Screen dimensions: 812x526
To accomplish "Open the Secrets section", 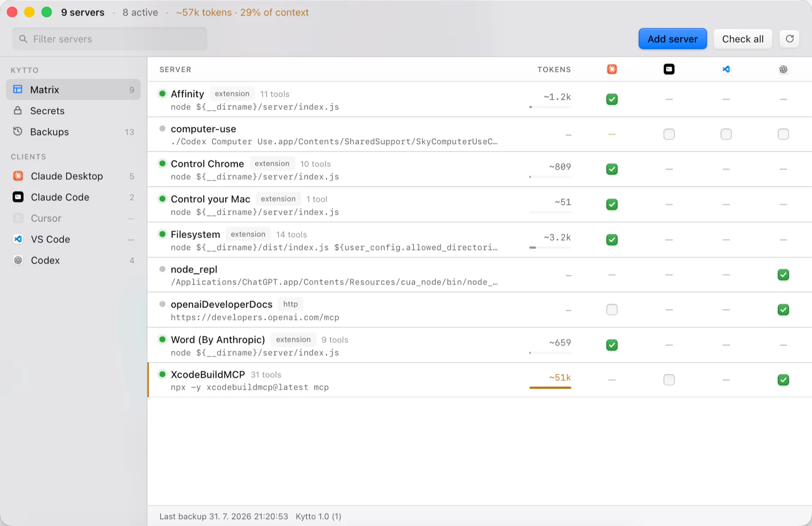I will 73,111.
